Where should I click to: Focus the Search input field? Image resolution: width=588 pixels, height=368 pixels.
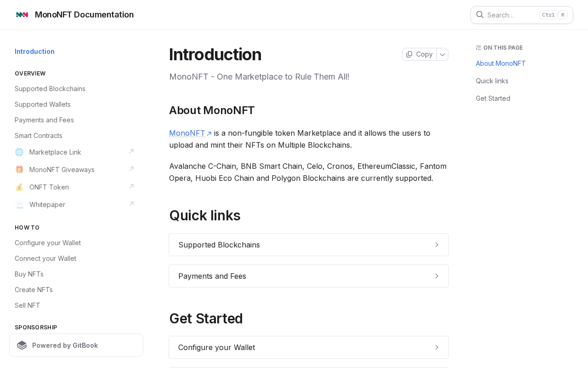click(522, 15)
